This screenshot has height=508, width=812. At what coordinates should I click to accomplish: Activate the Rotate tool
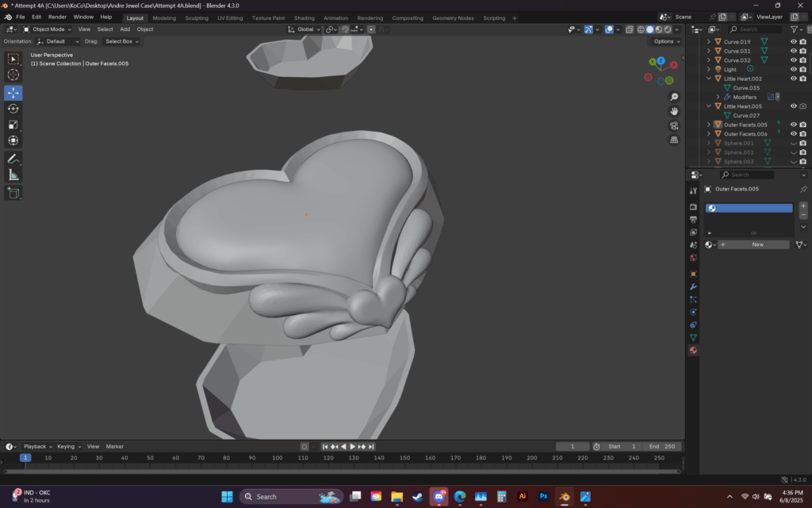pyautogui.click(x=13, y=109)
